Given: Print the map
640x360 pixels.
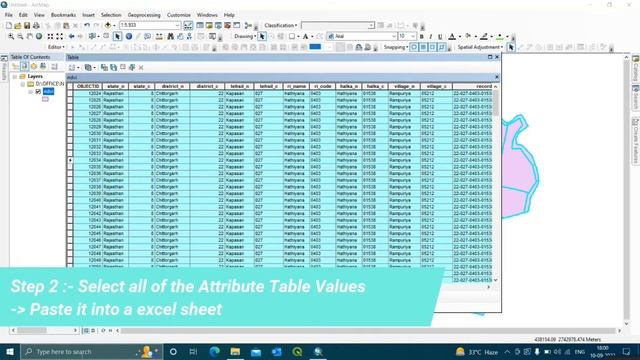Looking at the screenshot, I should (x=36, y=26).
